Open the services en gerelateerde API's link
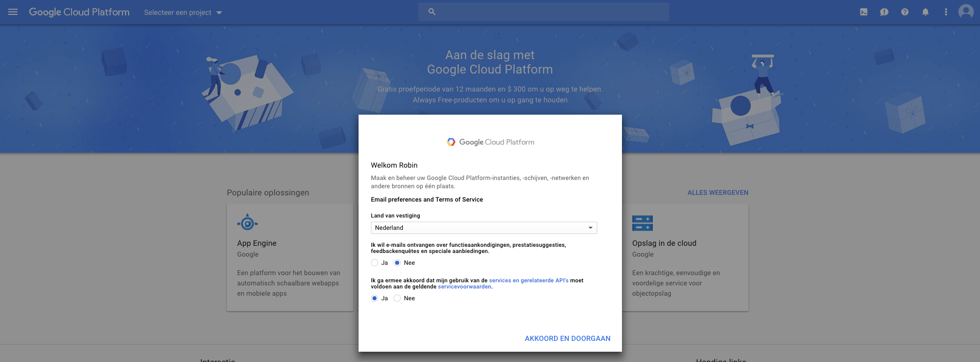 pyautogui.click(x=528, y=280)
